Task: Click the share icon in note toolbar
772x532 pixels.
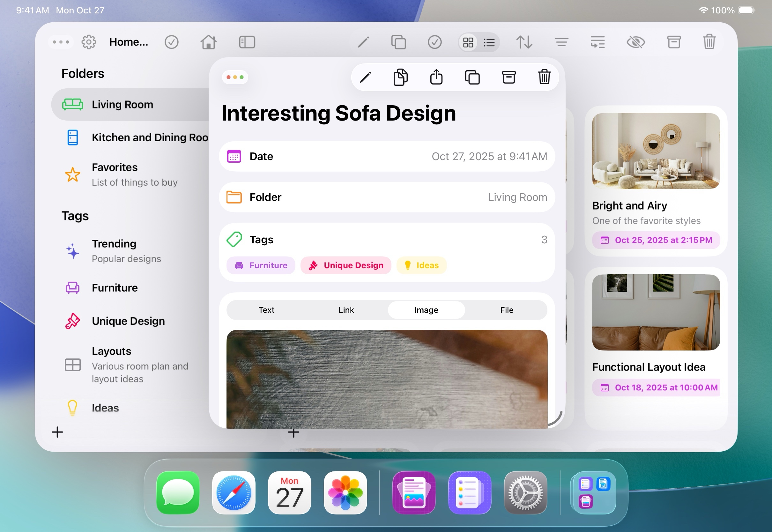Action: [436, 77]
